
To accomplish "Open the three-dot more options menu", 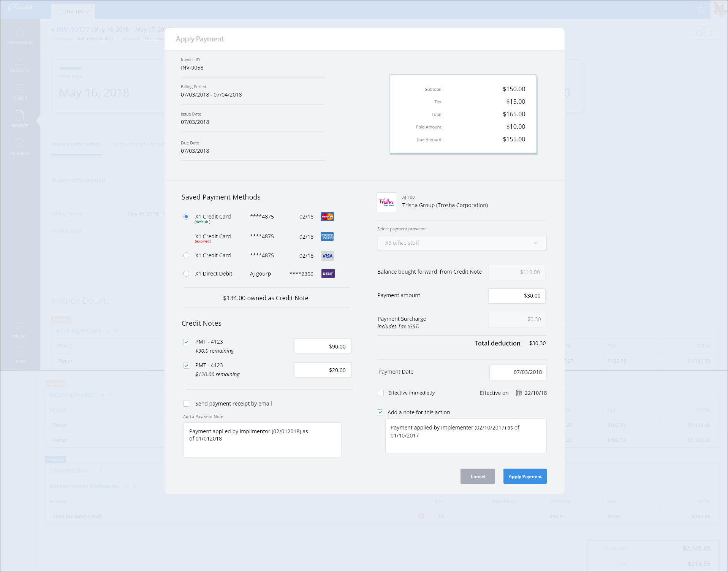I will point(712,33).
